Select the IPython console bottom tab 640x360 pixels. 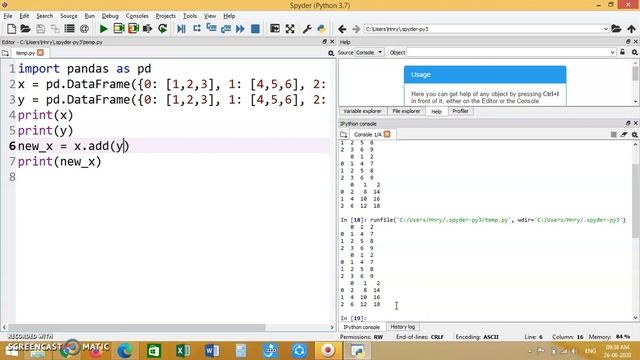coord(361,327)
